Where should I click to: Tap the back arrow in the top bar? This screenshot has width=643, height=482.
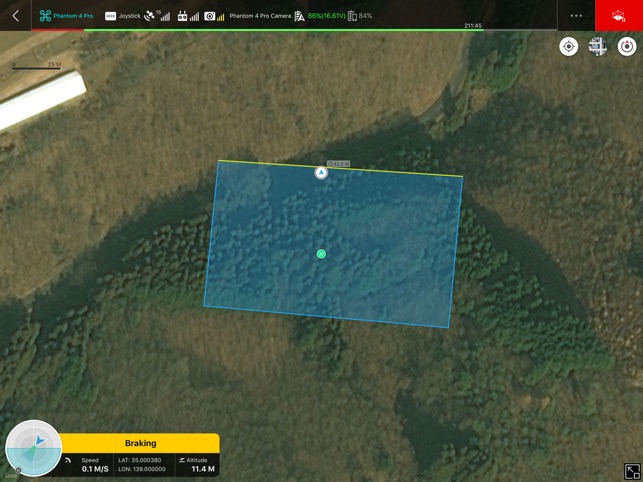pyautogui.click(x=15, y=16)
